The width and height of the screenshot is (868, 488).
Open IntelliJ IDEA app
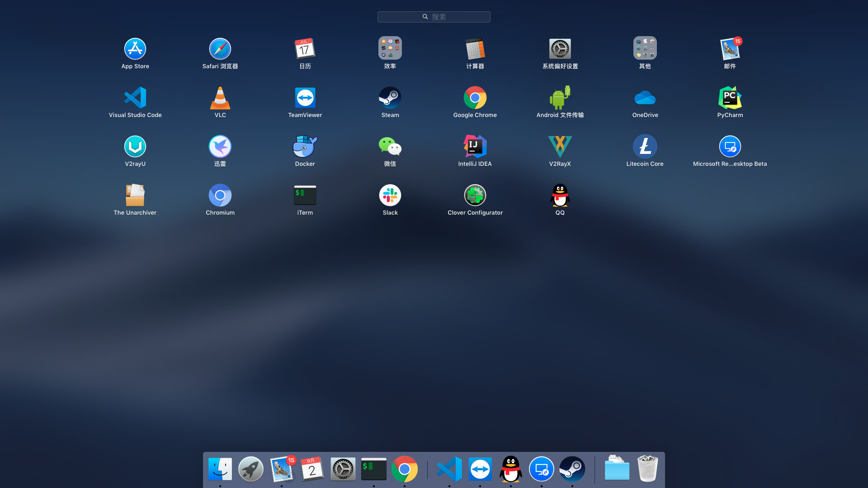[475, 146]
